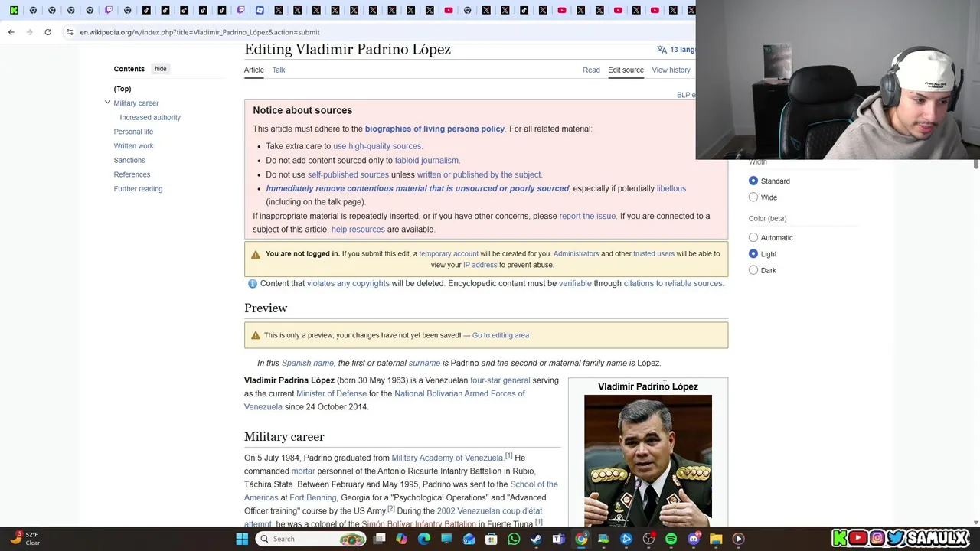
Task: Click the not-logged-in warning triangle icon
Action: [256, 253]
